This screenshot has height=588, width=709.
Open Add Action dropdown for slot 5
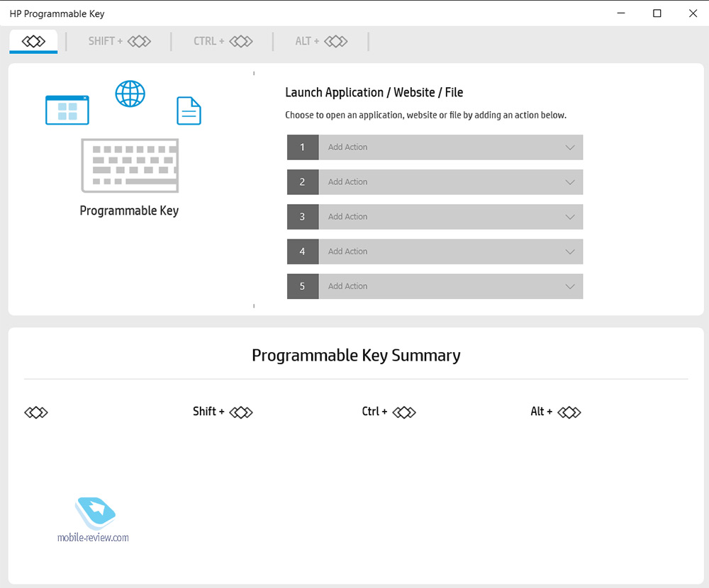point(435,286)
